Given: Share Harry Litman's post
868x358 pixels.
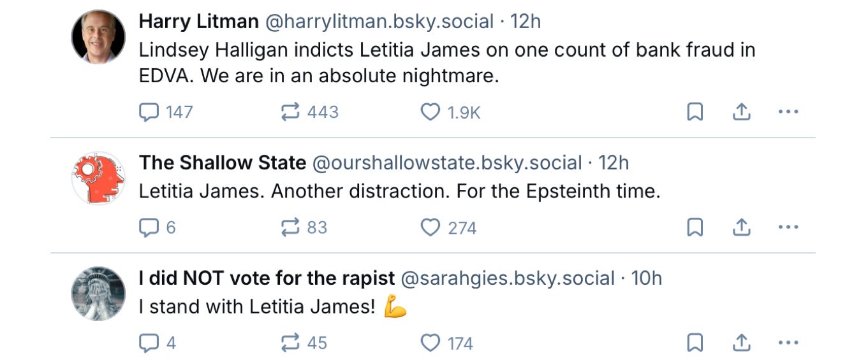Looking at the screenshot, I should pos(741,113).
